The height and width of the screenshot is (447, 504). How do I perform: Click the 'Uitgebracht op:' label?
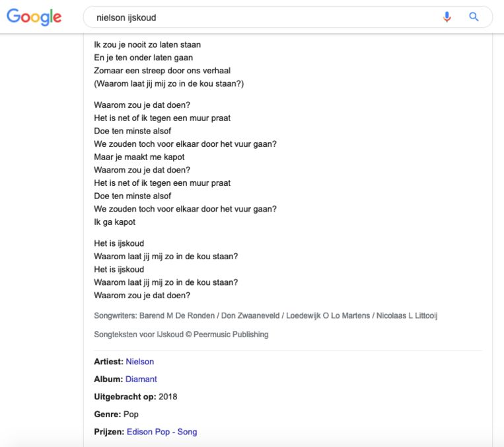point(125,397)
